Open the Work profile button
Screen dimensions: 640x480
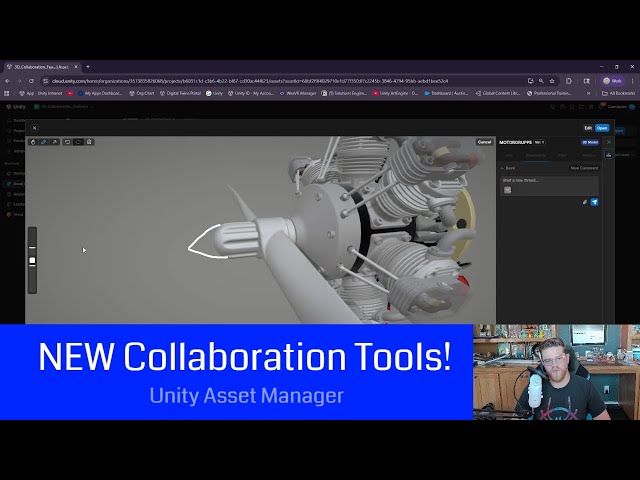[x=613, y=81]
